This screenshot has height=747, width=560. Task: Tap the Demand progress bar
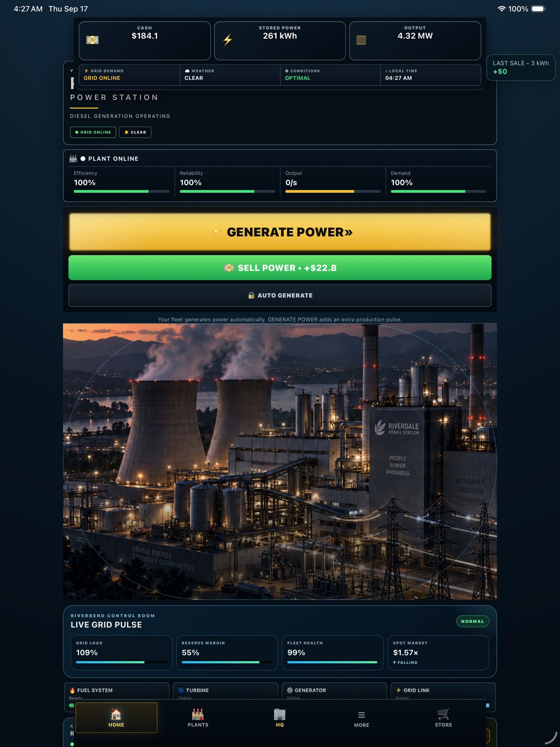click(438, 191)
